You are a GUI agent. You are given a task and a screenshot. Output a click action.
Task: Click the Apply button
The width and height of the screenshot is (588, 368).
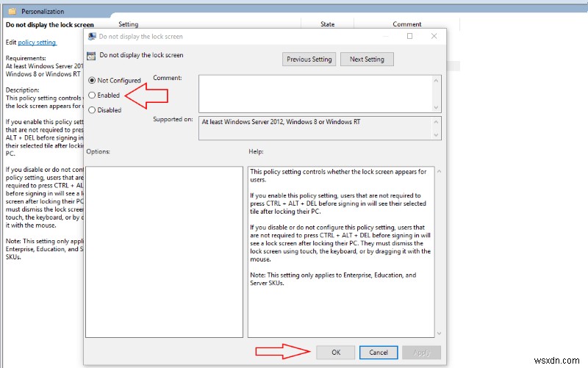click(421, 353)
